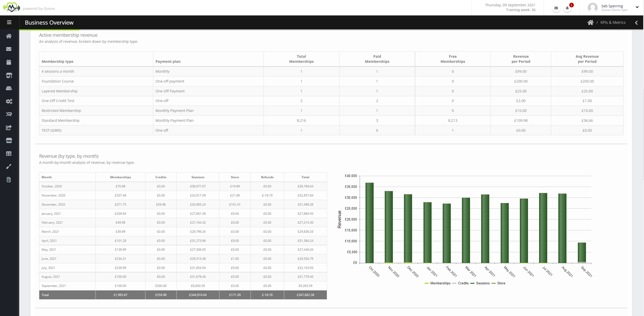The image size is (644, 316).
Task: Expand the Seb Sperring account dropdown
Action: (x=637, y=7)
